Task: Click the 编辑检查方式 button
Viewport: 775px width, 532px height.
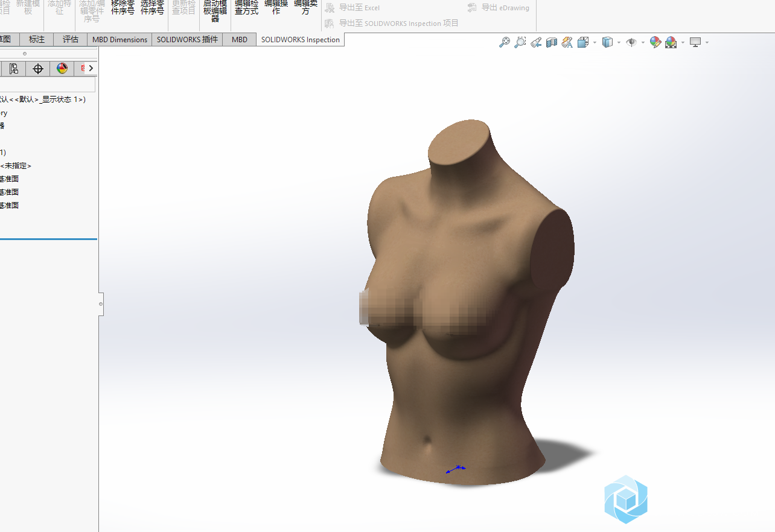Action: pos(246,8)
